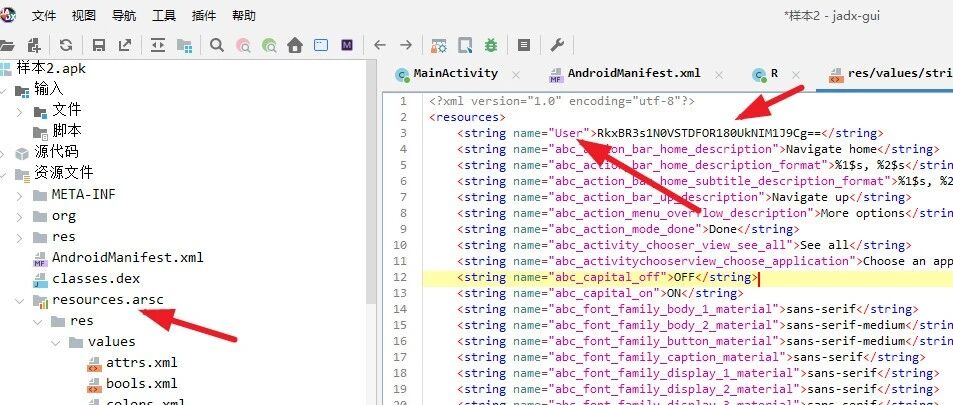
Task: Click the "User" string name on line 3
Action: (569, 133)
